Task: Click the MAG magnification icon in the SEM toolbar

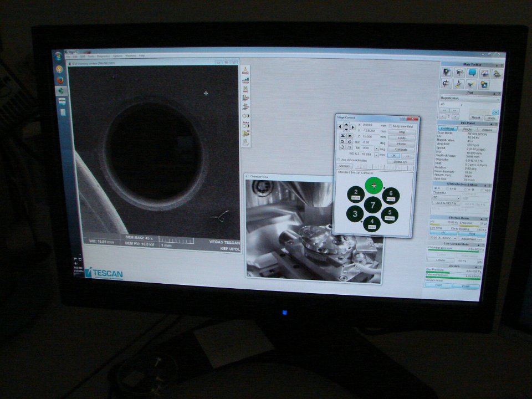Action: tap(245, 89)
